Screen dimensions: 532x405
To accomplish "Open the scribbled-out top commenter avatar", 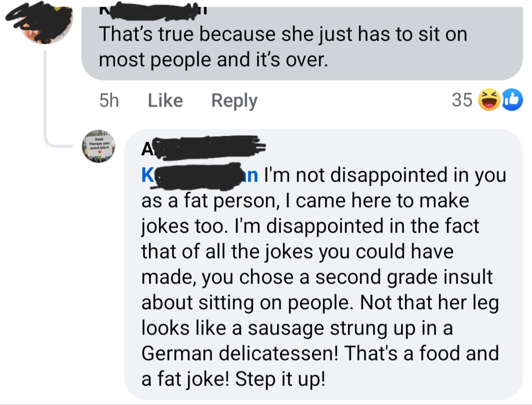I will pos(45,22).
